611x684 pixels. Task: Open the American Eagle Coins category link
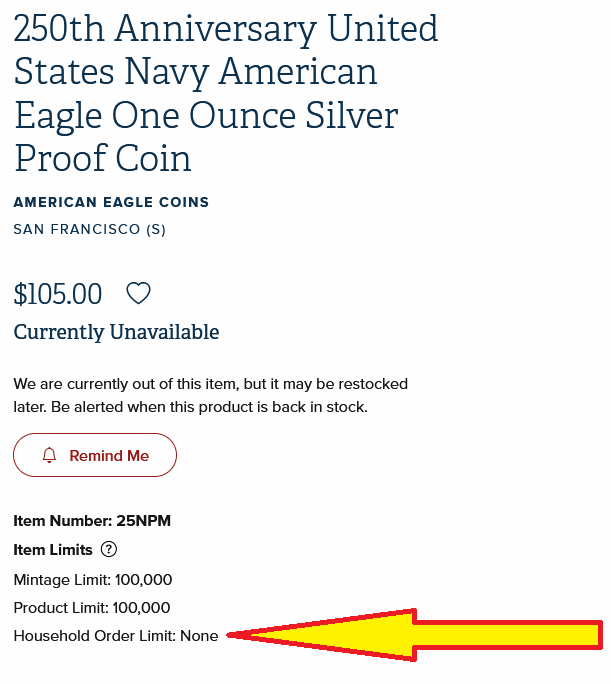[111, 202]
